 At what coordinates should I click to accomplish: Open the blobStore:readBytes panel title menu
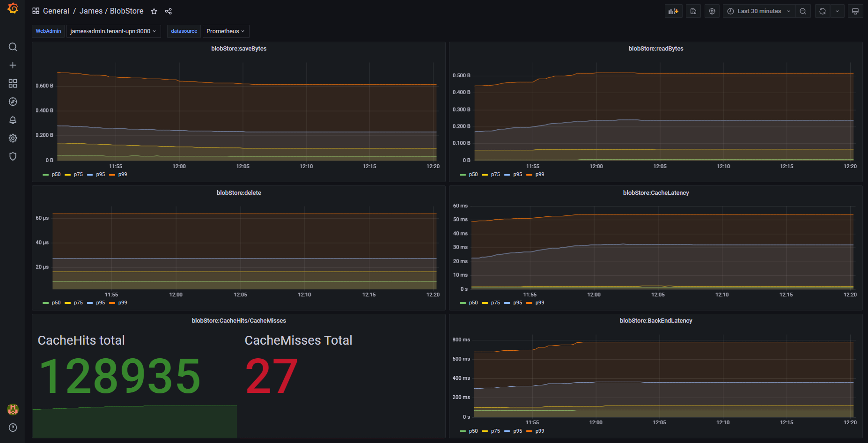click(x=656, y=49)
